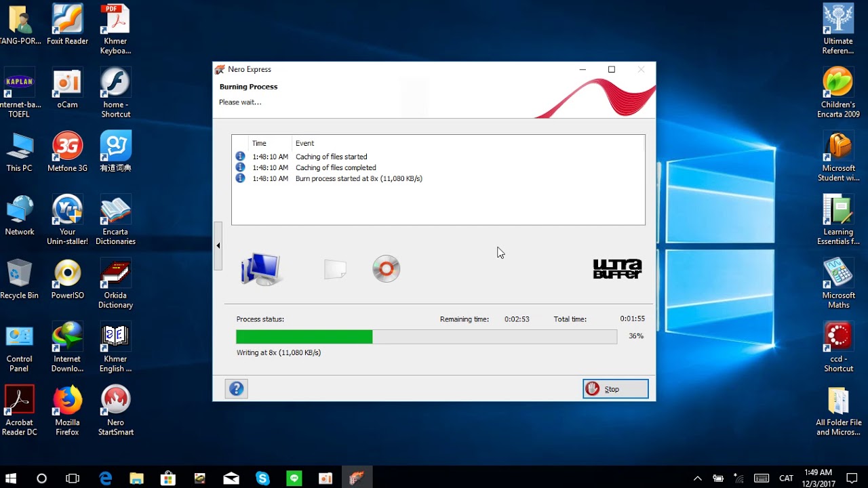Open Ultimate Reference desktop shortcut
This screenshot has height=488, width=868.
(838, 29)
